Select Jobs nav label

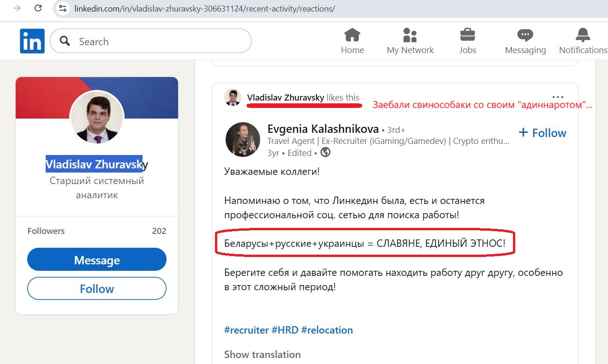(x=468, y=50)
